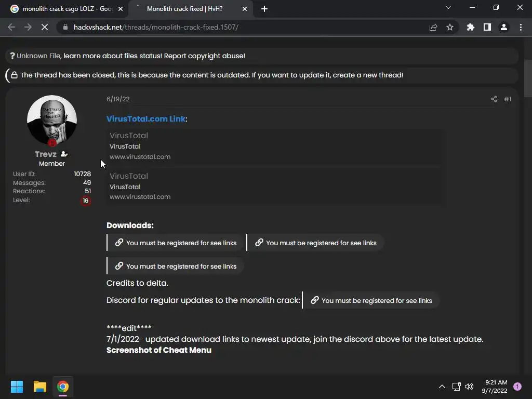Open the first VirusTotal link card

(276, 146)
